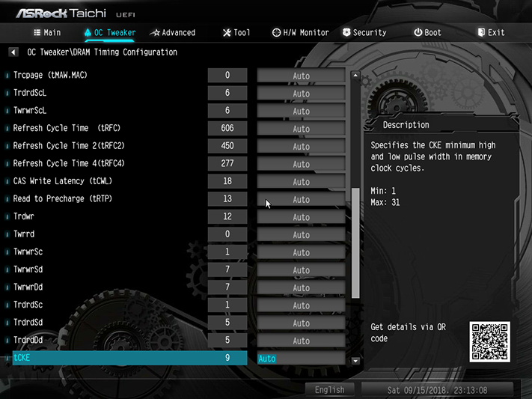Select the Exit tab

click(492, 33)
